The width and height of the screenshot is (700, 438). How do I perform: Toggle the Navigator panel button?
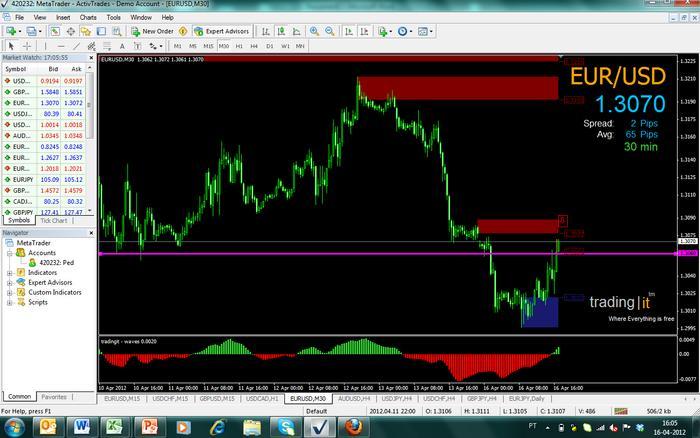coord(85,31)
